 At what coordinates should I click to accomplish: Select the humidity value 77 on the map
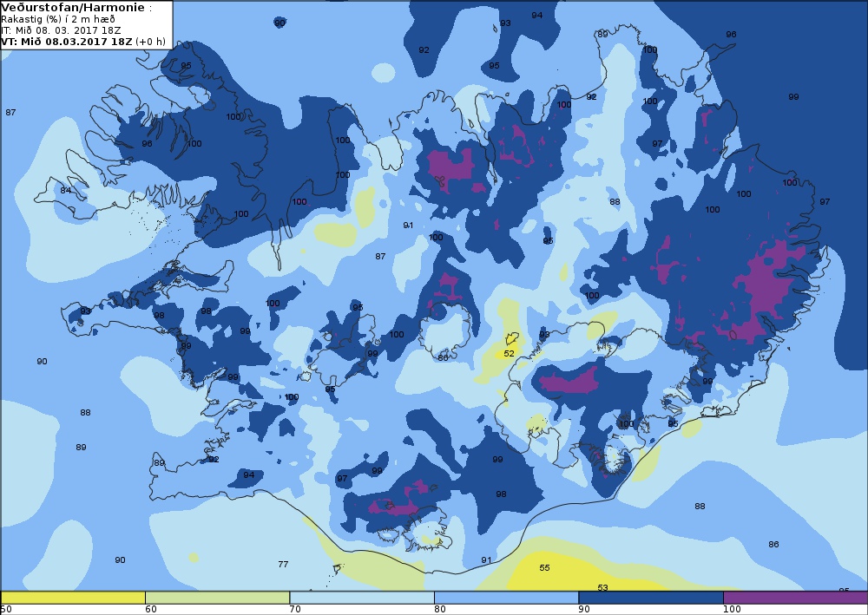pyautogui.click(x=283, y=565)
